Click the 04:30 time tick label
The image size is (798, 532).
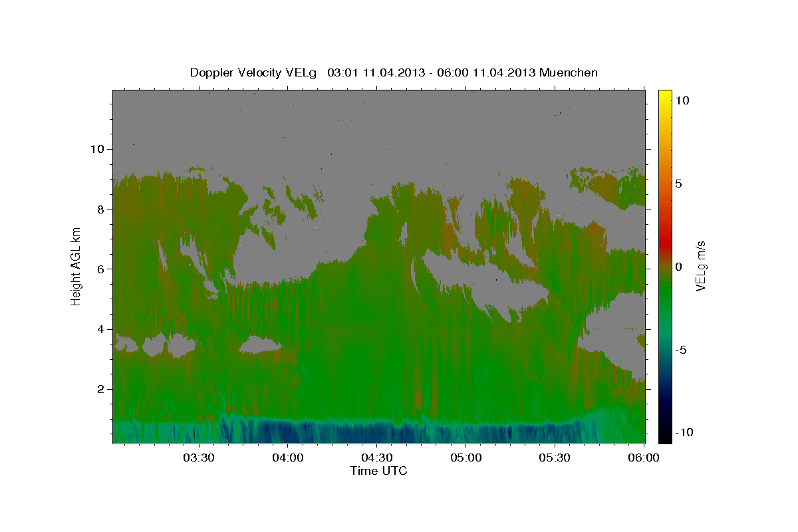click(377, 458)
